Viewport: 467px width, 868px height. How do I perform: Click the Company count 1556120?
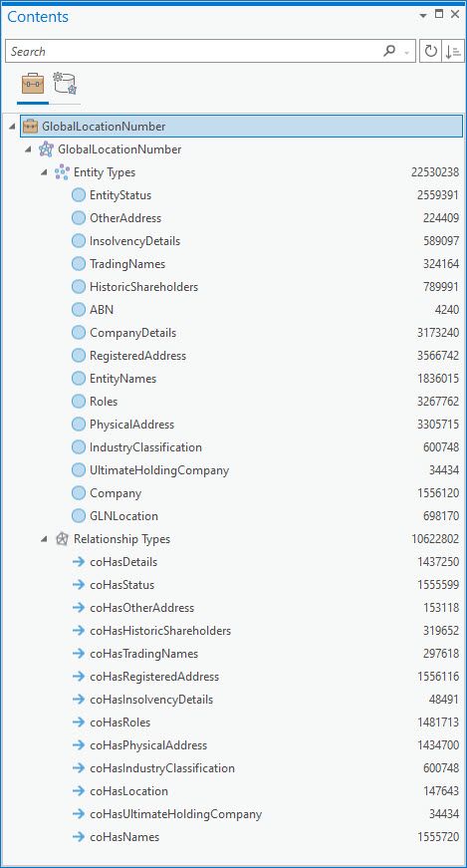(x=438, y=493)
